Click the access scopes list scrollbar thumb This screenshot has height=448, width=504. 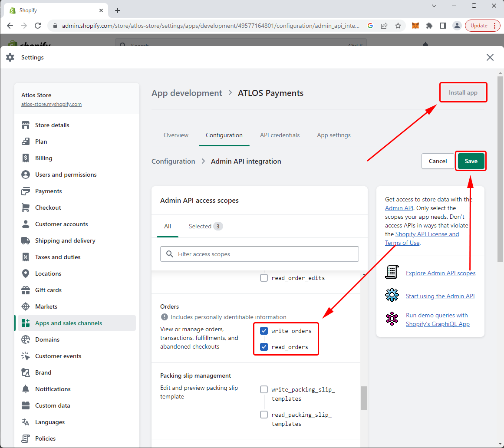(364, 398)
